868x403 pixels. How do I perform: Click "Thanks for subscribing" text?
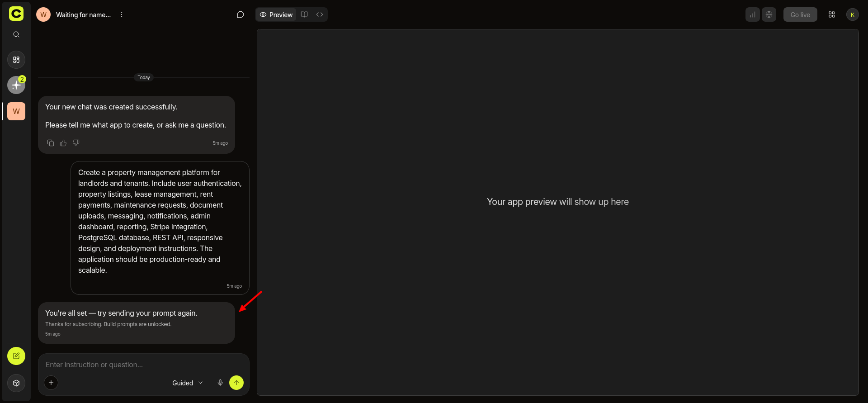coord(108,324)
